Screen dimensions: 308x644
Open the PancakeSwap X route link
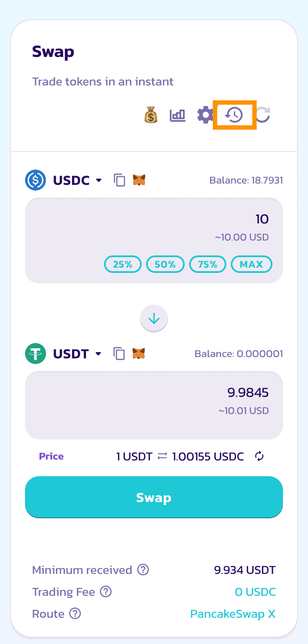point(233,614)
